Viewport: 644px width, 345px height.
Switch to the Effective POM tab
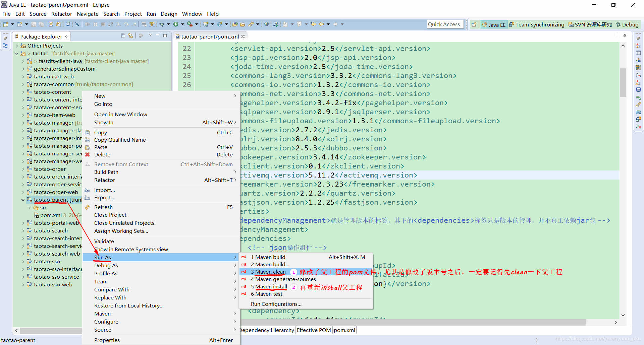coord(314,330)
